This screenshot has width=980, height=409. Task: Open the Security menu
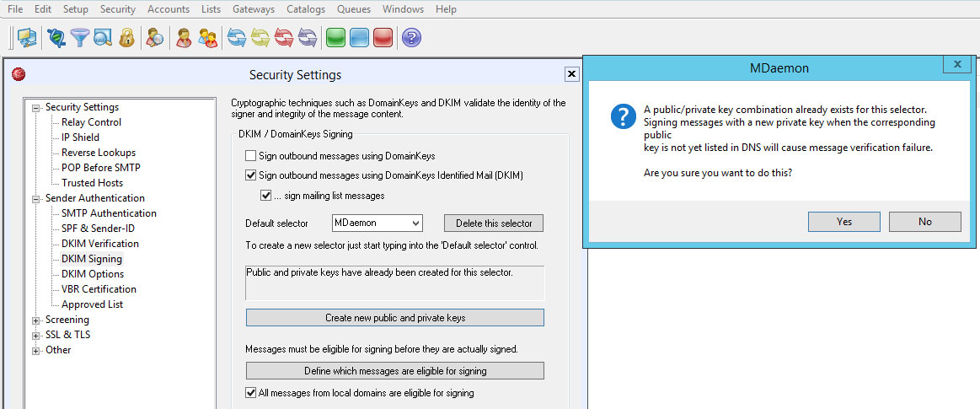(117, 9)
